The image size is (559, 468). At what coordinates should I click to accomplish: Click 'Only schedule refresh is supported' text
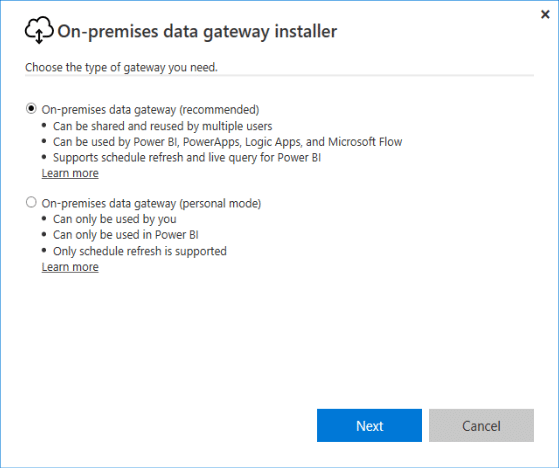[140, 251]
